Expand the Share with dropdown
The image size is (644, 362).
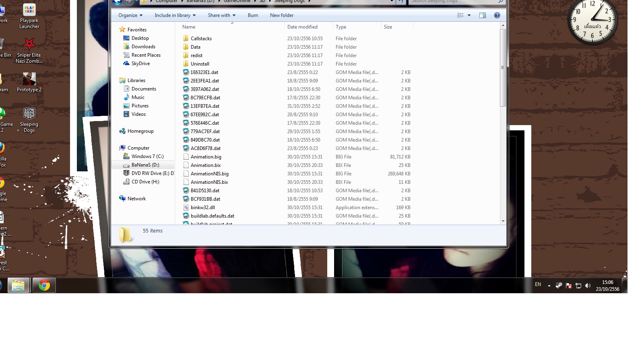221,15
